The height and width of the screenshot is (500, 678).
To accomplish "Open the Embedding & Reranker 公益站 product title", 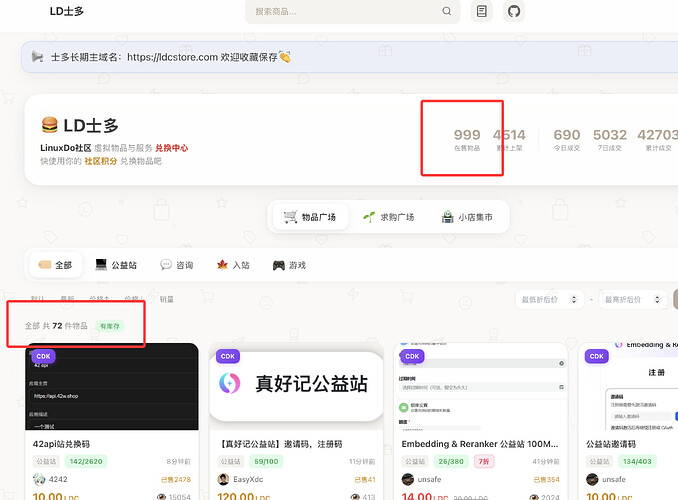I will [x=480, y=444].
